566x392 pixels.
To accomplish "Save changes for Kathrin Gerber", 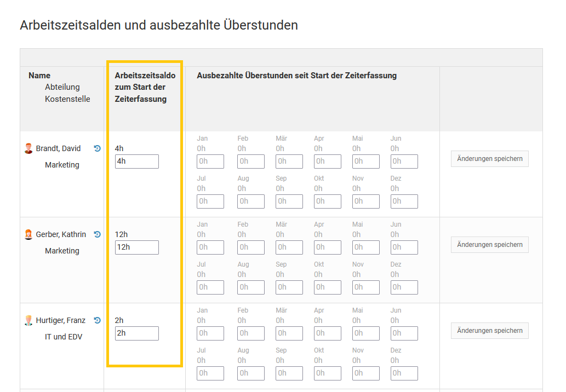I will (x=489, y=245).
